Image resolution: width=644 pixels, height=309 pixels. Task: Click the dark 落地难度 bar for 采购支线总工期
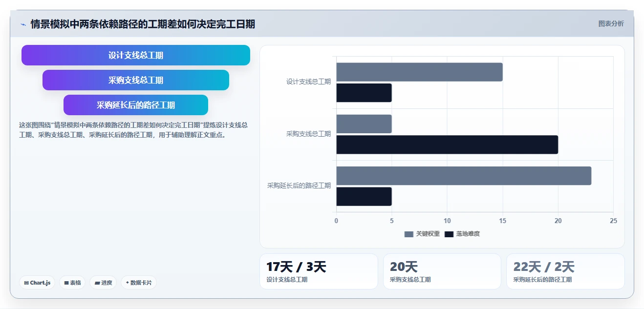447,144
